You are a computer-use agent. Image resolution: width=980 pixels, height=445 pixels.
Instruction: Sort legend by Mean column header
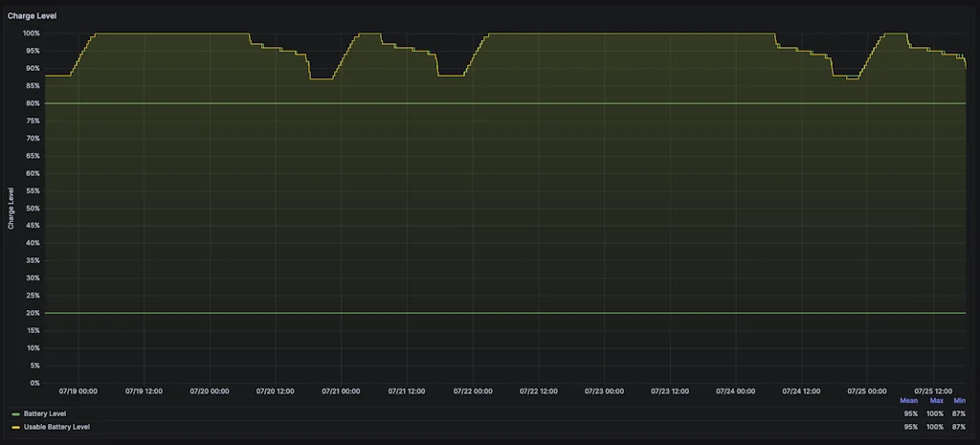(908, 400)
